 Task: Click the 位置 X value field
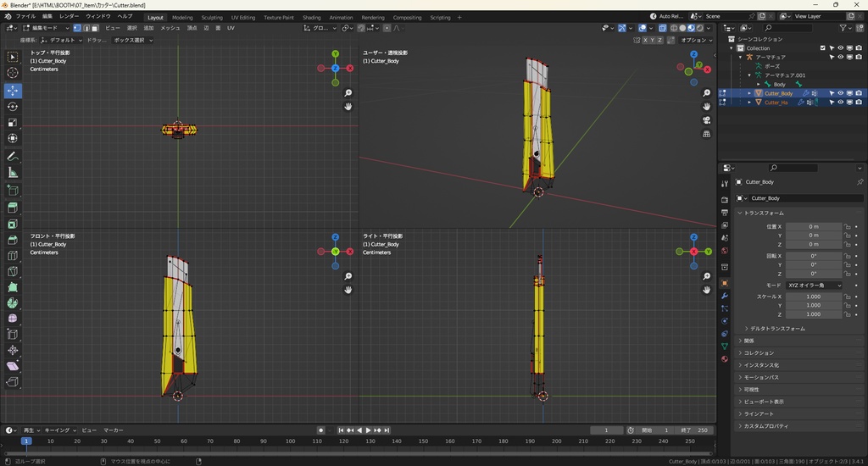click(x=814, y=226)
